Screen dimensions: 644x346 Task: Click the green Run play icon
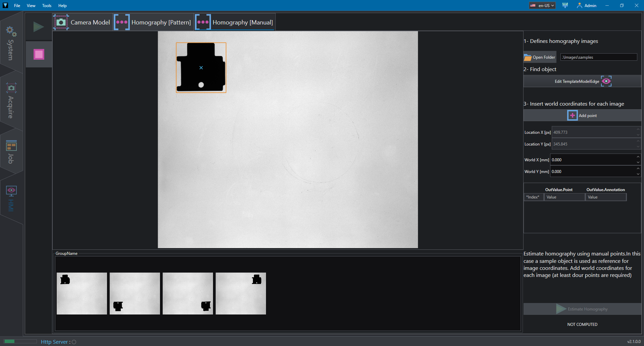pyautogui.click(x=39, y=27)
